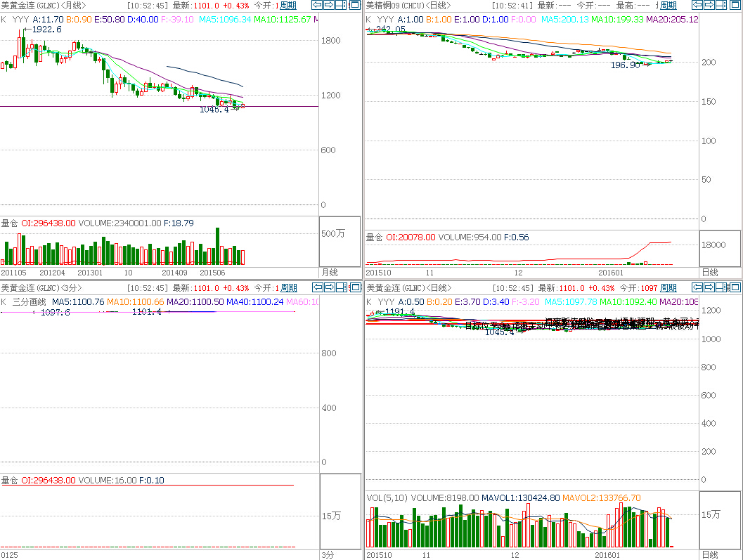743x560 pixels.
Task: Select the 月线 label below the monthly chart
Action: tap(330, 272)
